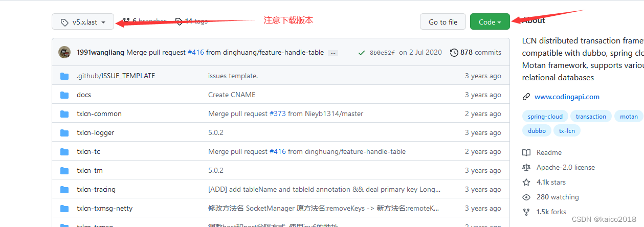Open the txlcn-logger folder

coord(95,132)
